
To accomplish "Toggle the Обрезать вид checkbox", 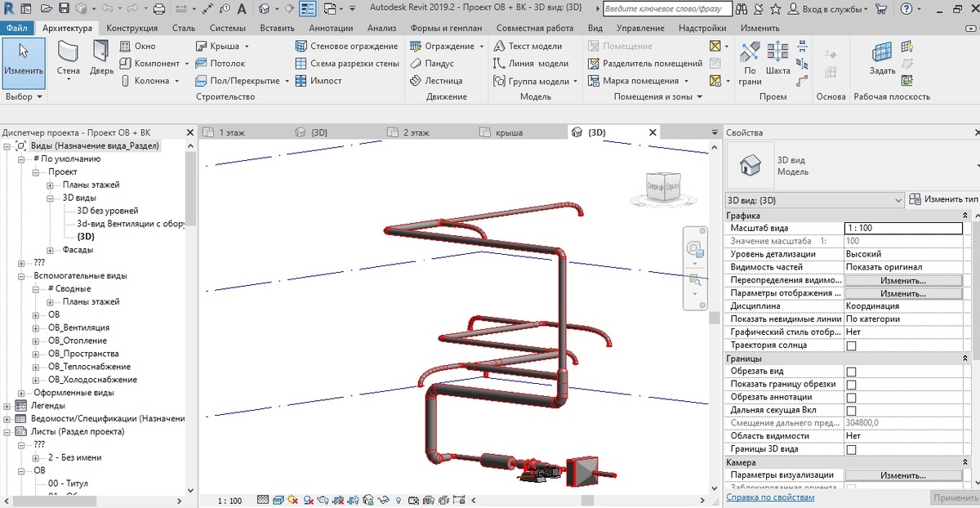I will [851, 372].
